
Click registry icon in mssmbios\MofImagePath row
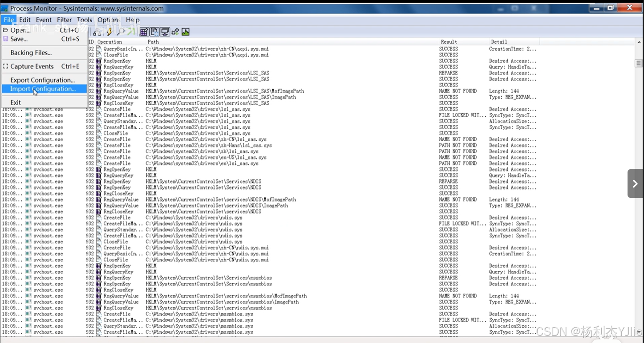click(99, 296)
